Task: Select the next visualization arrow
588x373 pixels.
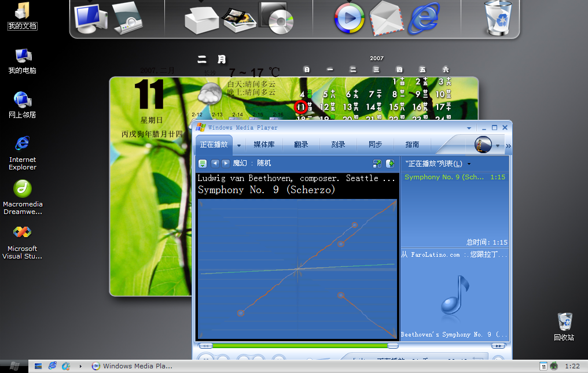Action: (x=225, y=163)
